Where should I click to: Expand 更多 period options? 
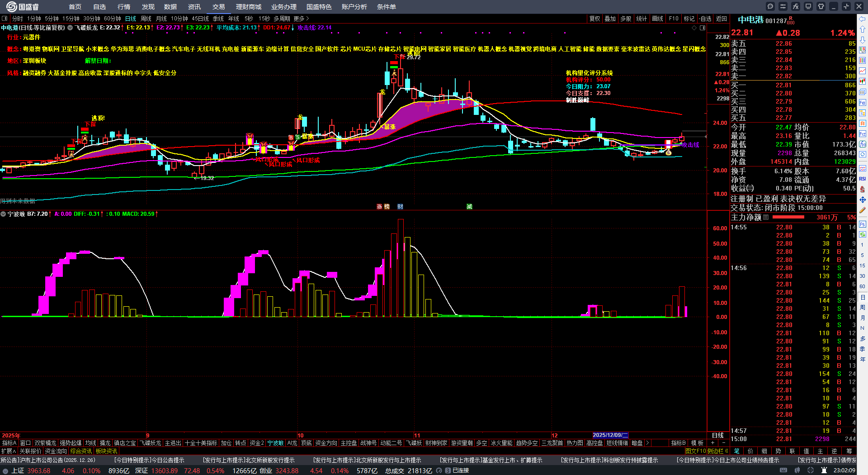point(301,19)
